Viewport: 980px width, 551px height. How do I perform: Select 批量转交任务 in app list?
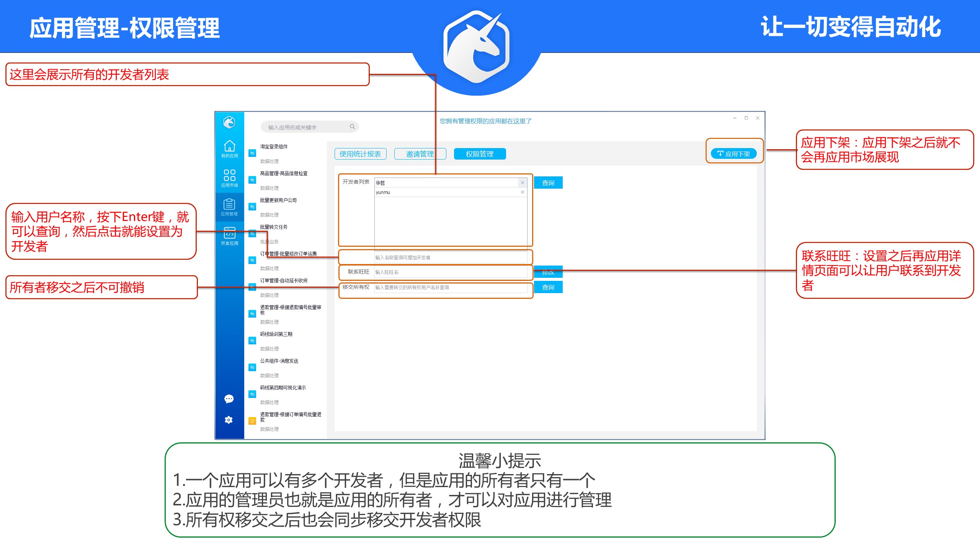pyautogui.click(x=274, y=227)
